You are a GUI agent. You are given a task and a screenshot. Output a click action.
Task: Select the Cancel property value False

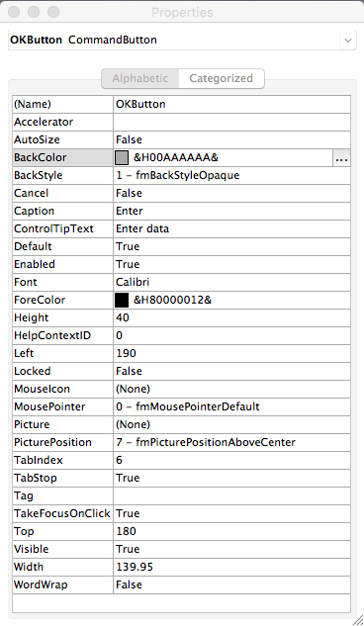[231, 193]
